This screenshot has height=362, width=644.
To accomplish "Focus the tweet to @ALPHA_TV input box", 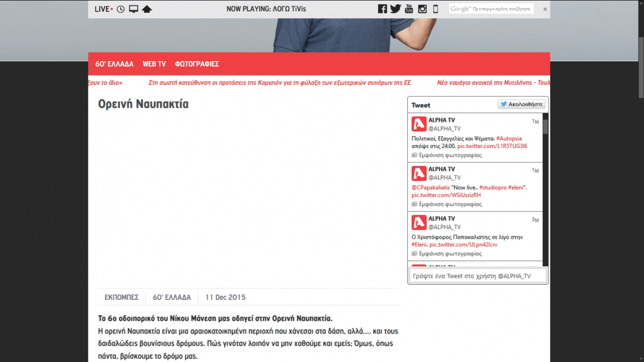I will [x=478, y=276].
